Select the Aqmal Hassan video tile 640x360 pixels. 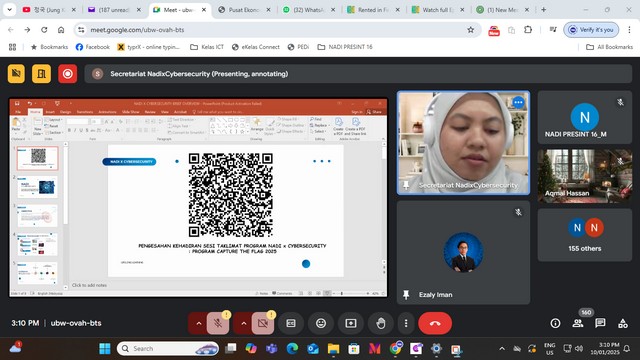[x=584, y=176]
